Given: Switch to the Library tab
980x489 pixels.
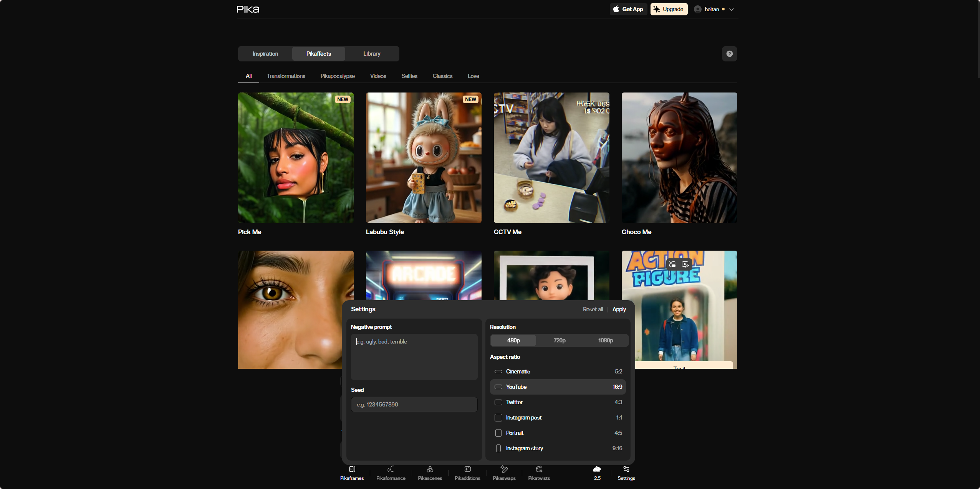Looking at the screenshot, I should [372, 54].
